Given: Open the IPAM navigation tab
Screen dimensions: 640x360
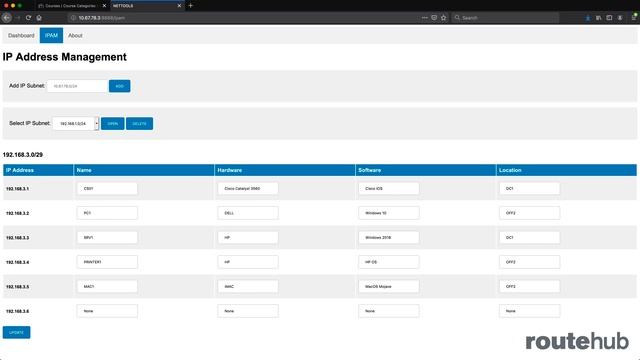Looking at the screenshot, I should (x=51, y=36).
